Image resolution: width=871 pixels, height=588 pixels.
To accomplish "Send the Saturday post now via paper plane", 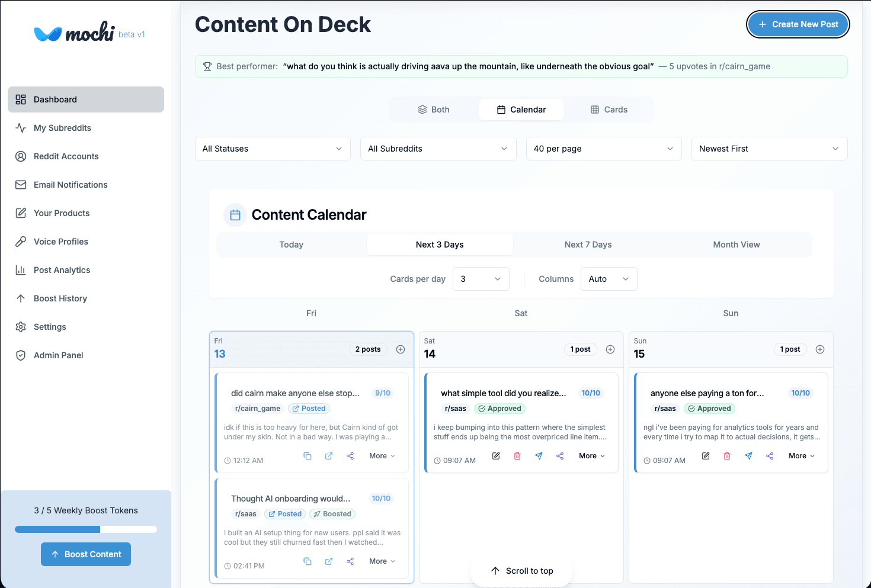I will [539, 455].
